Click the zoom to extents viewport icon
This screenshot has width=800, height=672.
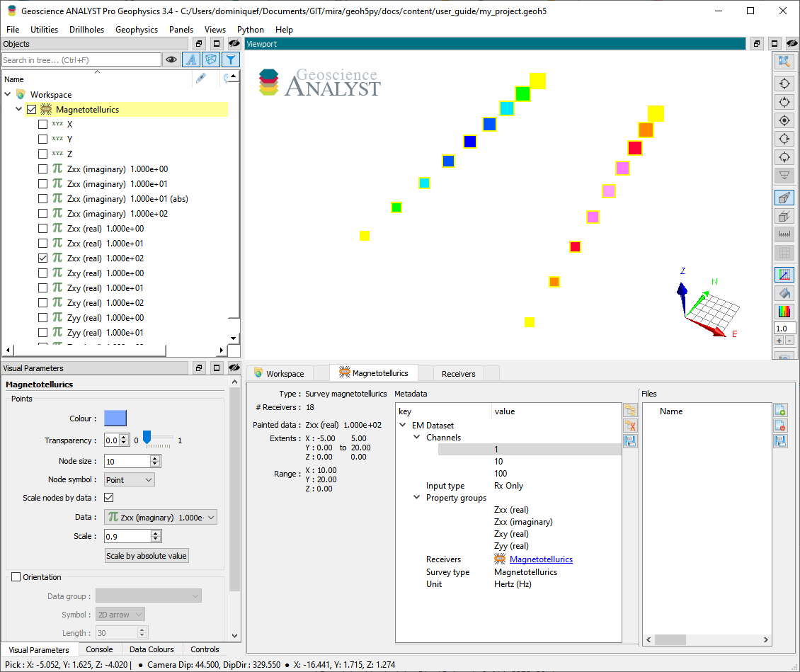(784, 62)
